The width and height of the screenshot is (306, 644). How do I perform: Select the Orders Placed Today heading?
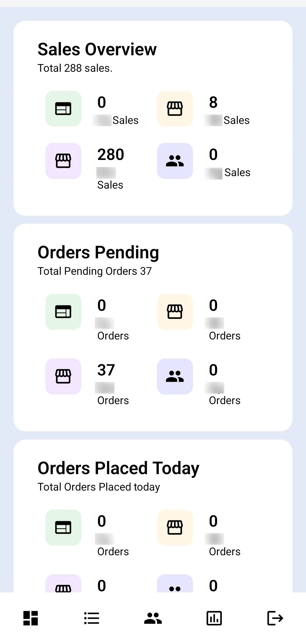(x=118, y=468)
